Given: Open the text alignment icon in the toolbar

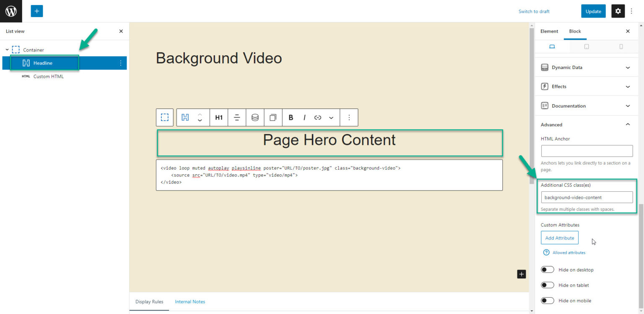Looking at the screenshot, I should (x=236, y=117).
